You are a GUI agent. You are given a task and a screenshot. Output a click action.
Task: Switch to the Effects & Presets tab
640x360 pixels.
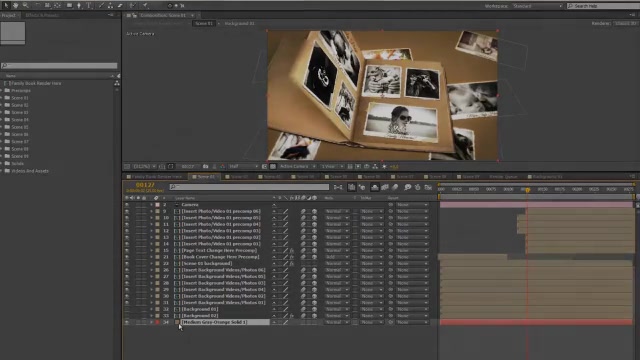42,15
